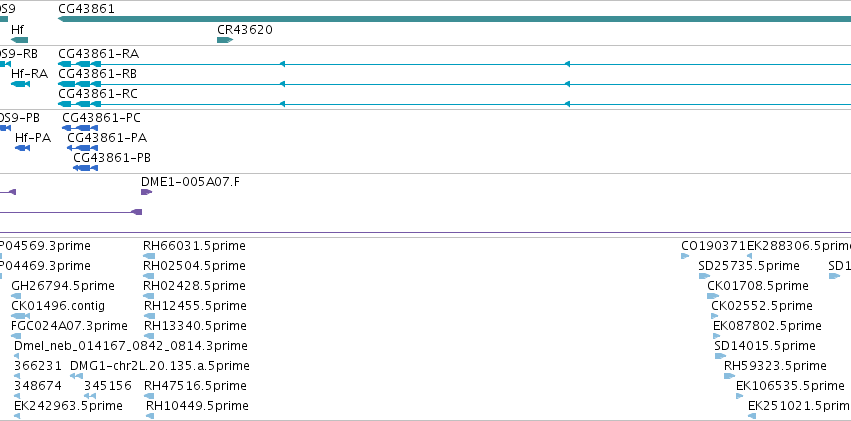Click the SD25735.5prime arrow glyph
851x421 pixels.
(x=704, y=276)
